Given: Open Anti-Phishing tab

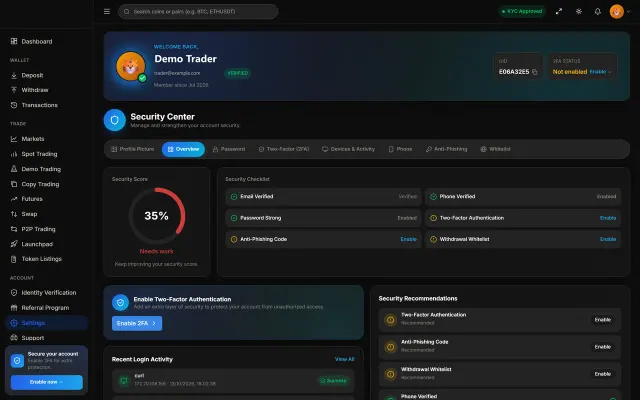Looking at the screenshot, I should (447, 149).
